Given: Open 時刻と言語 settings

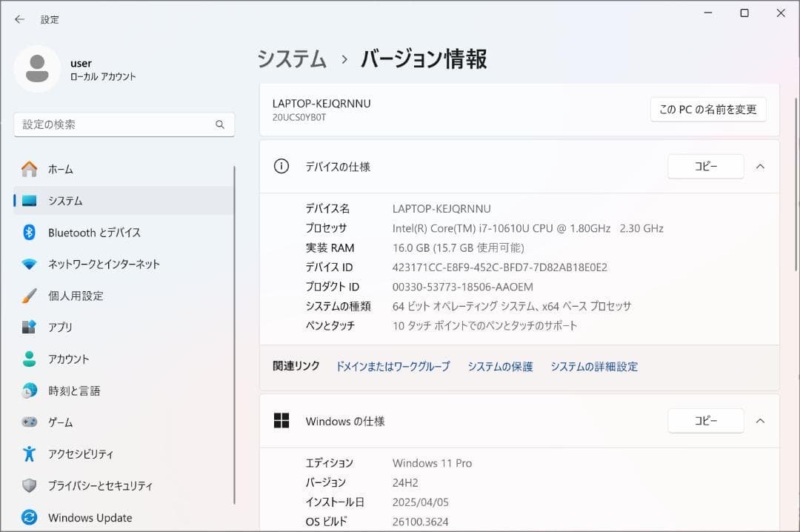Looking at the screenshot, I should [124, 390].
